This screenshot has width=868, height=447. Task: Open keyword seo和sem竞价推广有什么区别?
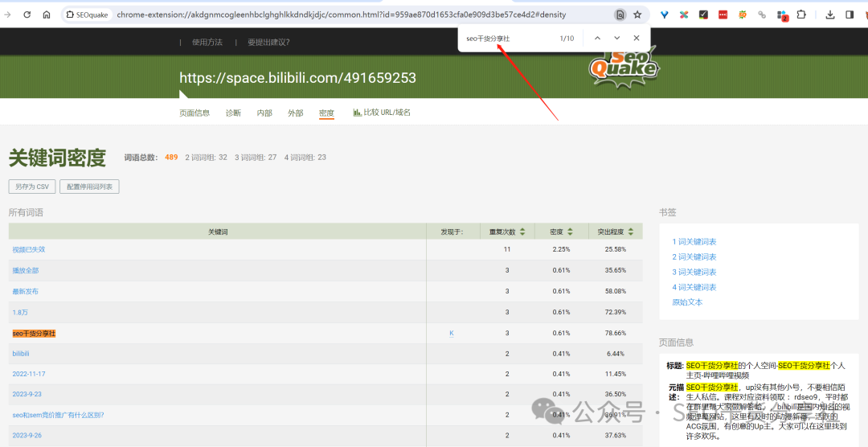58,415
